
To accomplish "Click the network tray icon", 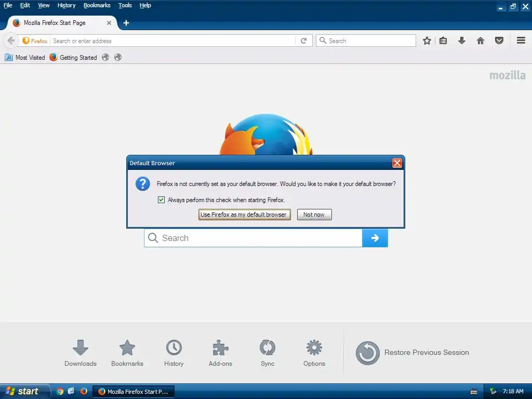I will click(x=493, y=392).
